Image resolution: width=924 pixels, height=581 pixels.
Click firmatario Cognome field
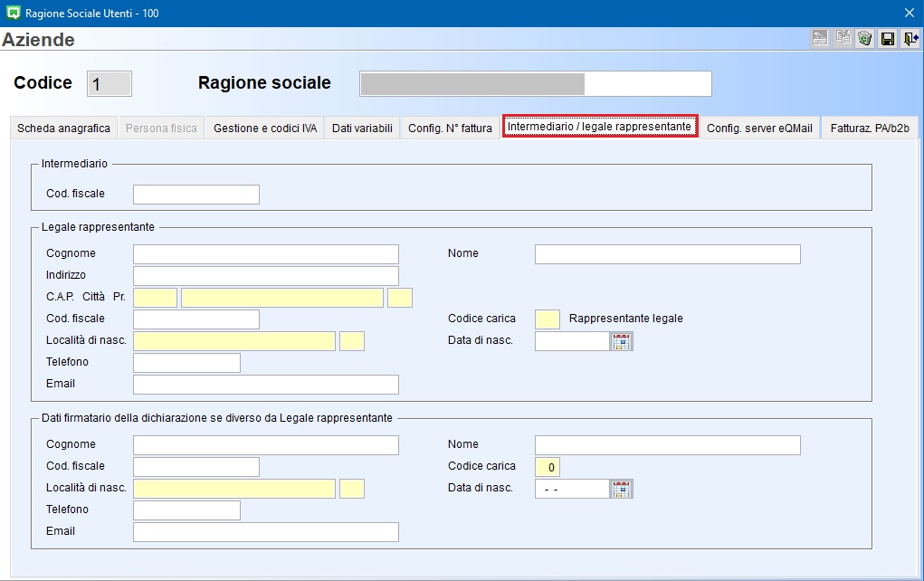(x=266, y=445)
